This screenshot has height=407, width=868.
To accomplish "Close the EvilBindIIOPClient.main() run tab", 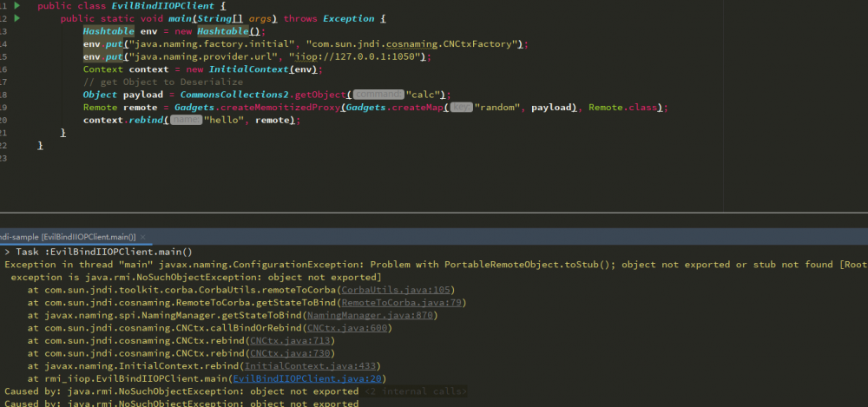I will (142, 237).
